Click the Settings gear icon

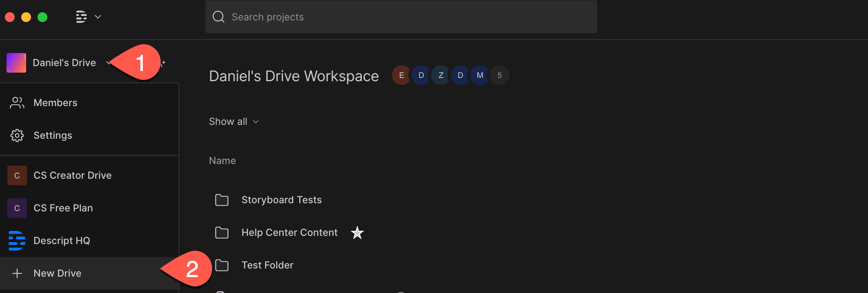(x=17, y=135)
